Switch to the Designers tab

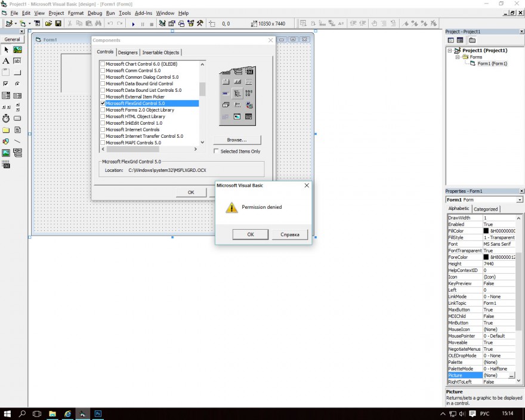[x=128, y=52]
